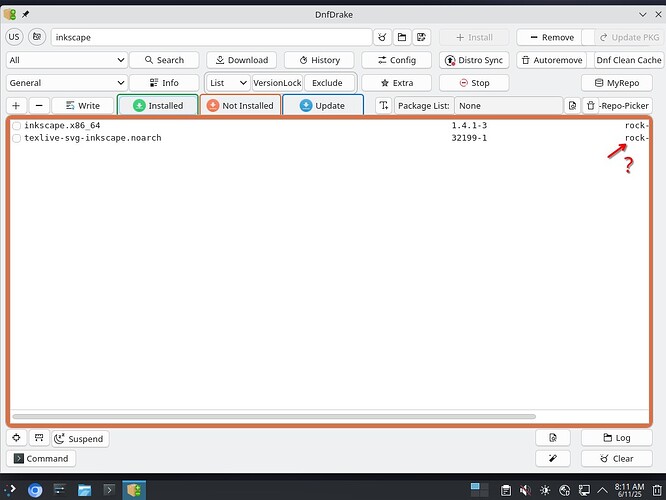Image resolution: width=666 pixels, height=500 pixels.
Task: Switch to the Not Installed tab
Action: [x=240, y=105]
